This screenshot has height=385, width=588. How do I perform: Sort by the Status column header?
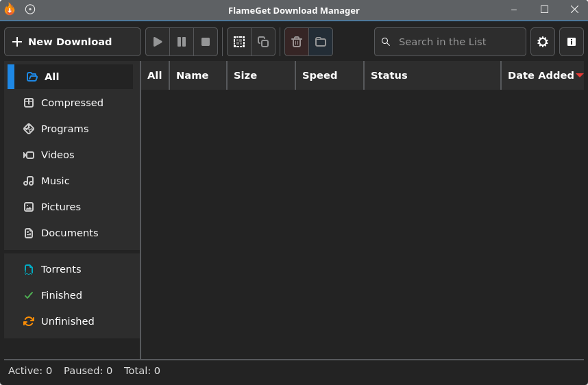pos(432,75)
